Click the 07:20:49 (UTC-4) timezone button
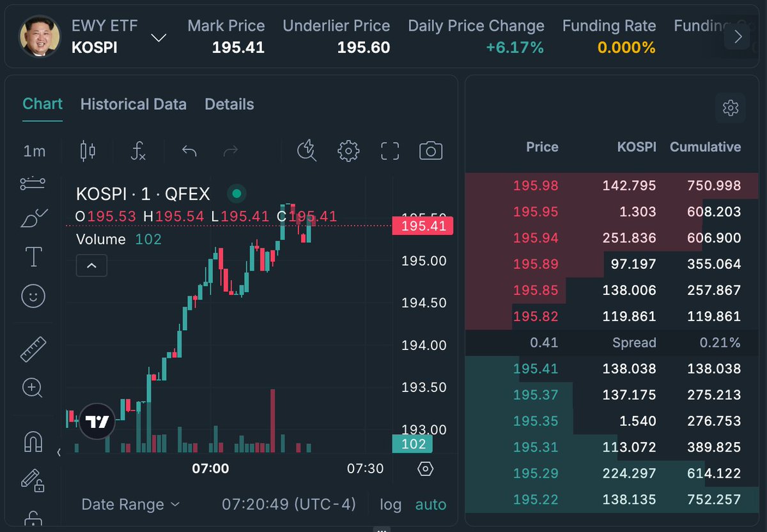 (x=289, y=505)
